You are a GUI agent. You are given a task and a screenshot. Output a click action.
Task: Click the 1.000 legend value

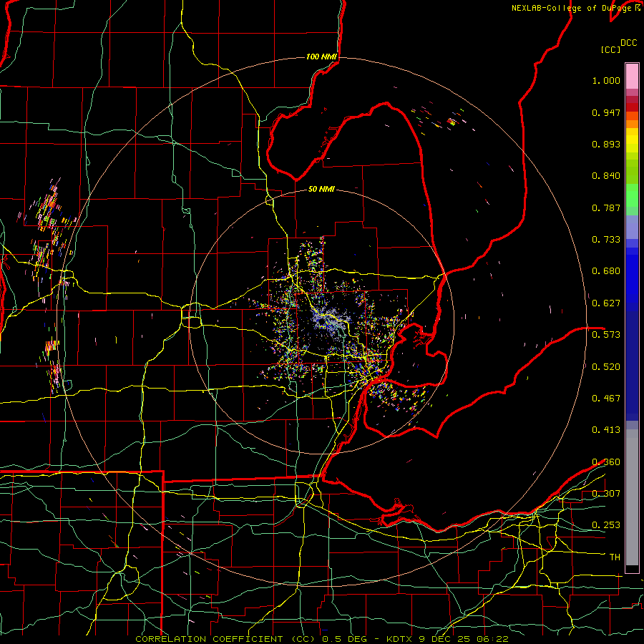tap(606, 80)
